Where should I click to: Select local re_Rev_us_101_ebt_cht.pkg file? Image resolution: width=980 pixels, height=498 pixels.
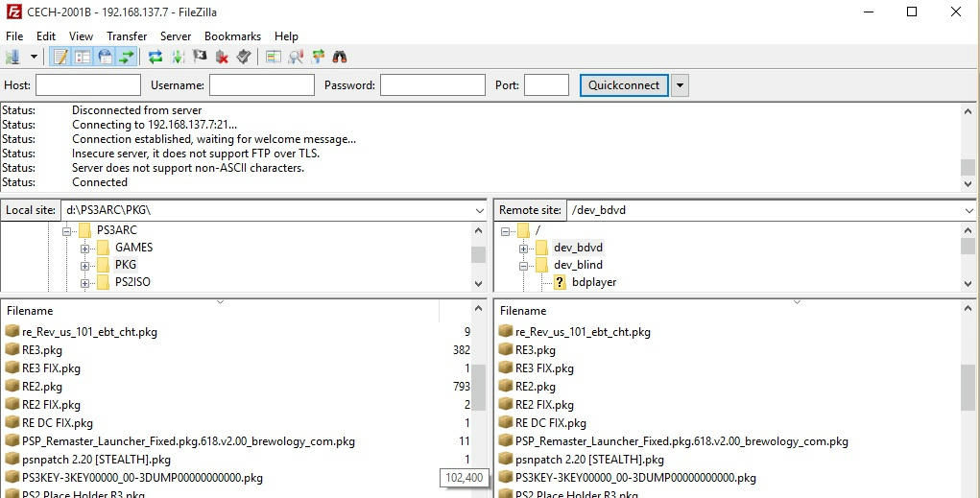[x=89, y=332]
